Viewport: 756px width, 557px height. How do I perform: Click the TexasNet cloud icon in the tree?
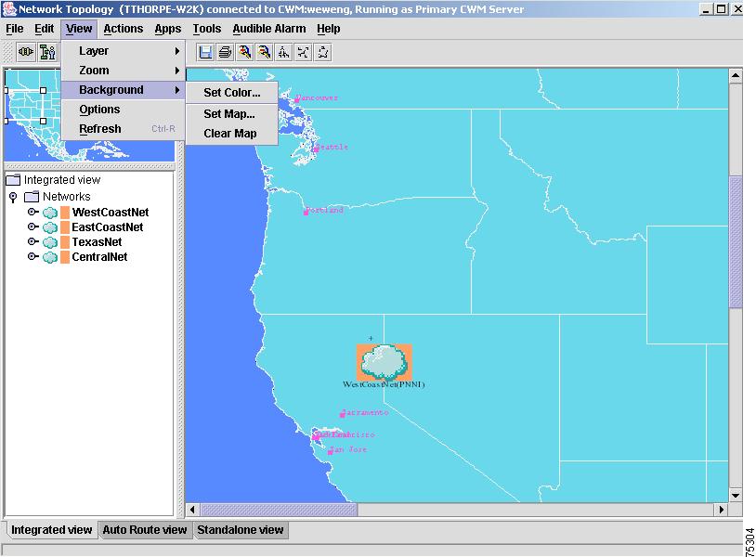click(50, 242)
